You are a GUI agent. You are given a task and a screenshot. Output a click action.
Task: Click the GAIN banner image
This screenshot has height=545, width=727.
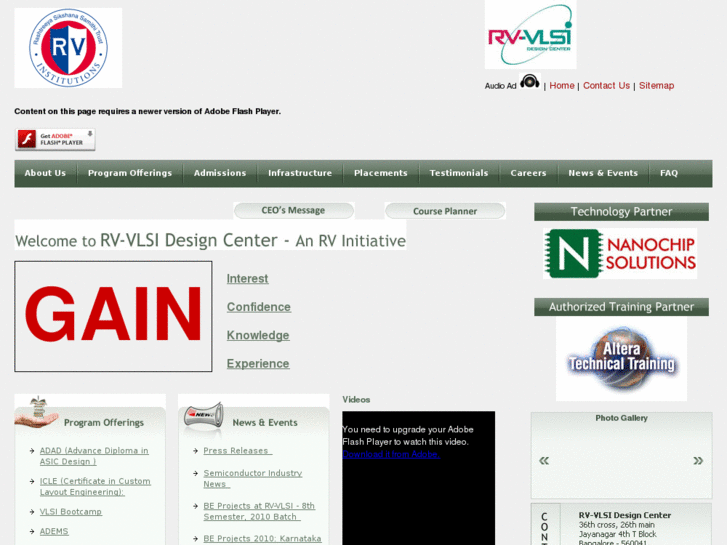pyautogui.click(x=113, y=316)
